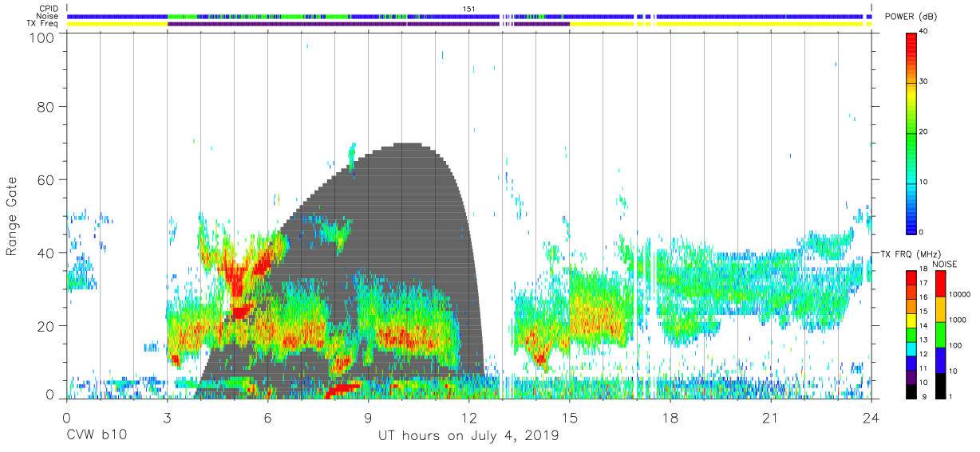
Task: Click the 21 tick on the UT hours axis
Action: click(770, 418)
